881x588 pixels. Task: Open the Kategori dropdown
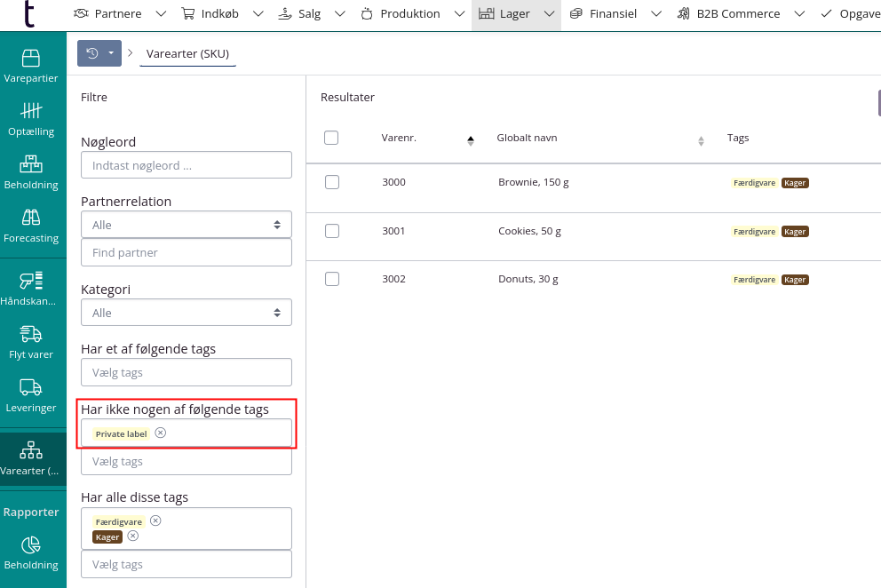[186, 313]
